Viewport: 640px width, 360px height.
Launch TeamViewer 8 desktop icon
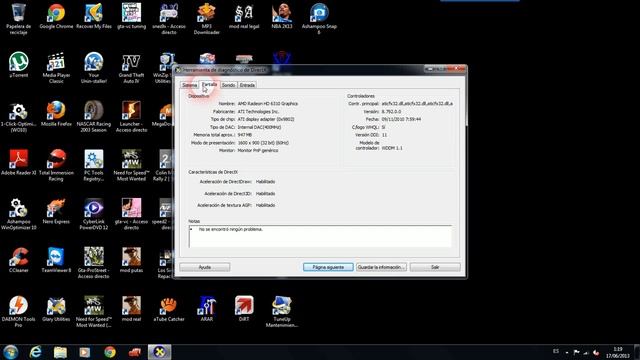[56, 260]
